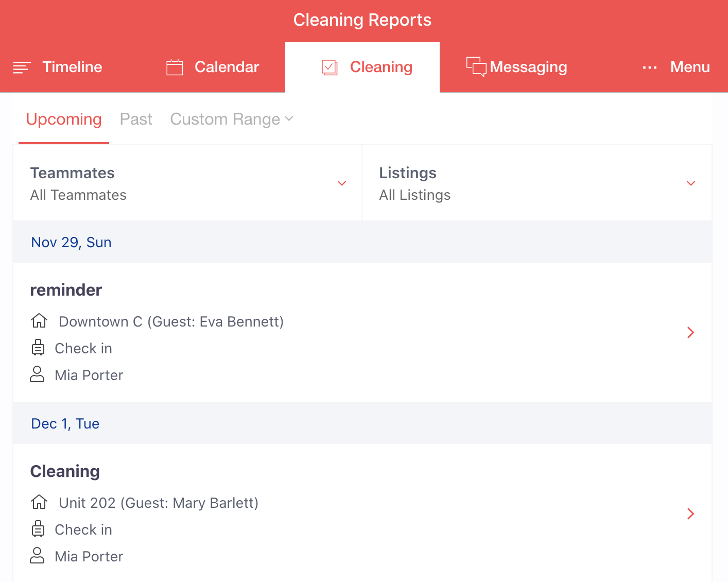Click luggage icon in Dec 1 Cleaning task

38,529
